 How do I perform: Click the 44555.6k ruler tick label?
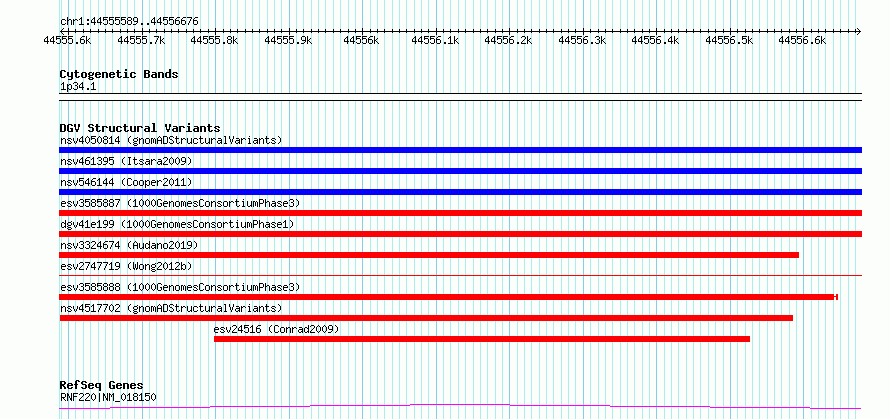tap(68, 40)
